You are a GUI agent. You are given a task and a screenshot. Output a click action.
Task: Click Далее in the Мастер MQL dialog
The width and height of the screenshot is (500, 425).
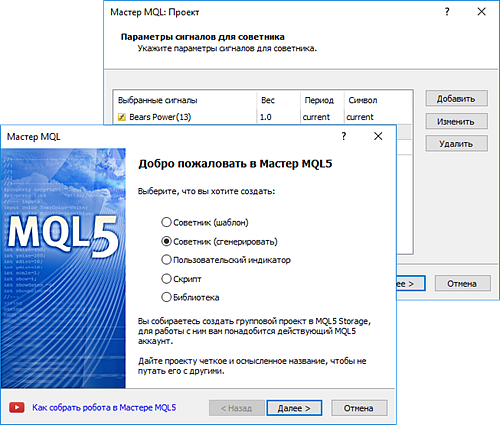coord(294,408)
